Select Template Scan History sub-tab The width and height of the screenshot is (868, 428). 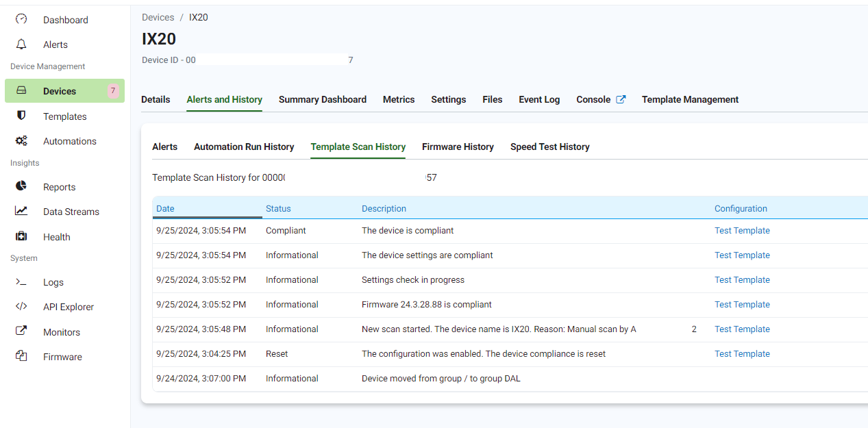tap(358, 147)
